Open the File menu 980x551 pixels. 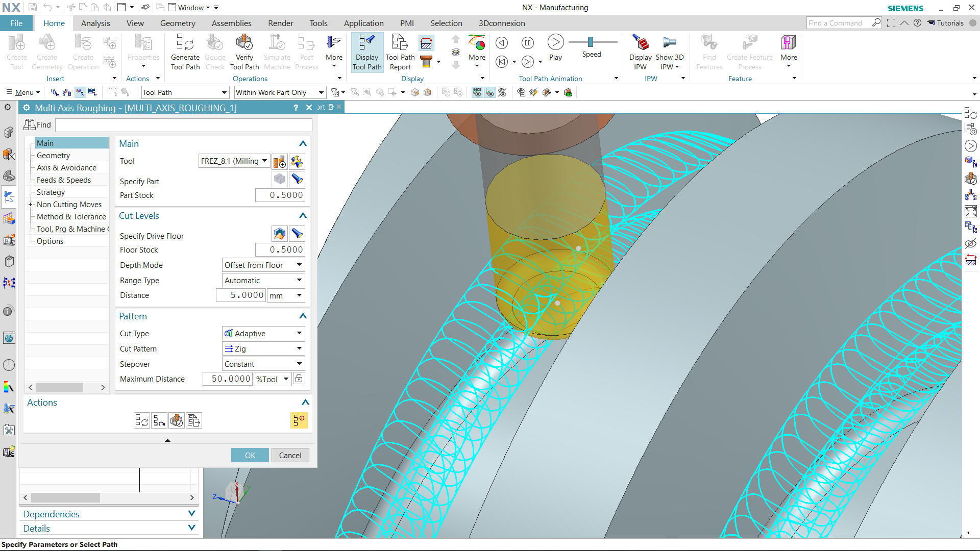coord(16,23)
